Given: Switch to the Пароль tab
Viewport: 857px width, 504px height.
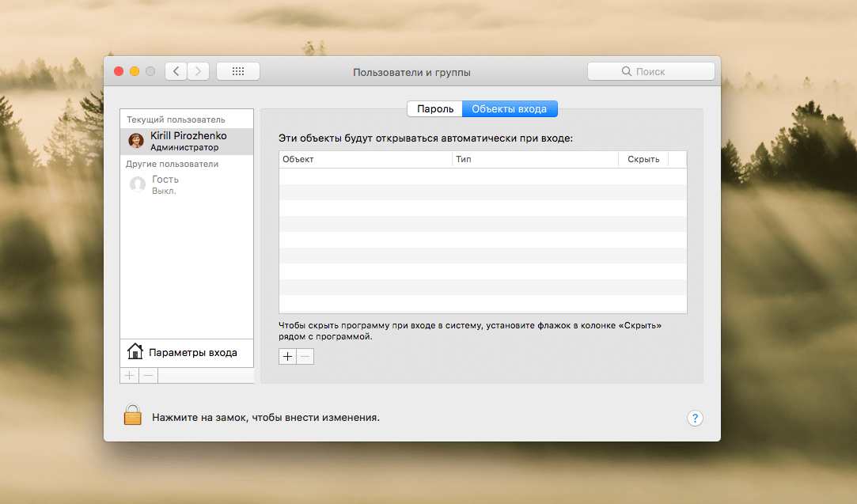Looking at the screenshot, I should pos(434,109).
